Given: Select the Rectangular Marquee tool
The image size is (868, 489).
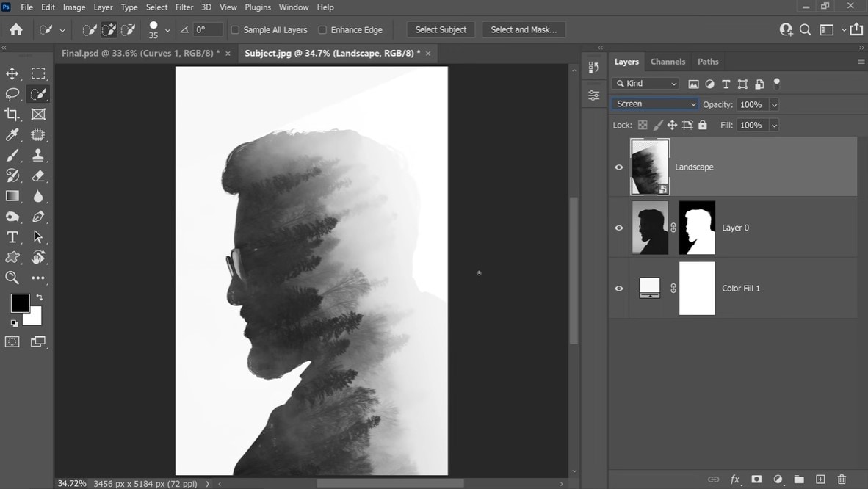Looking at the screenshot, I should pos(38,73).
